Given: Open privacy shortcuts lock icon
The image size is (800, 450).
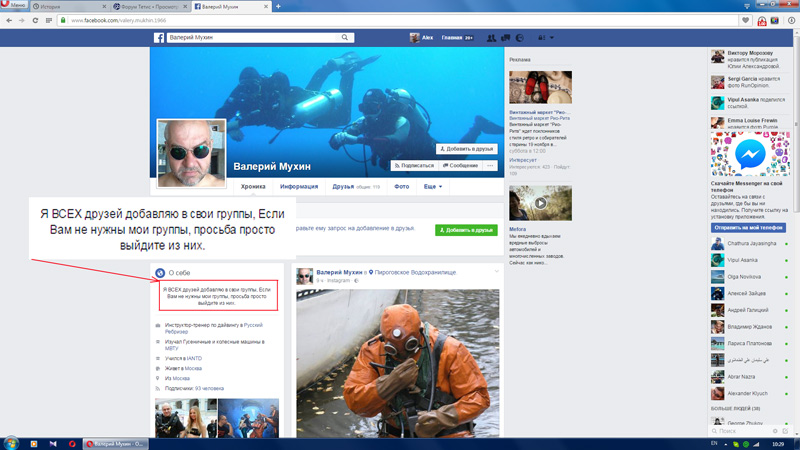Looking at the screenshot, I should pos(541,38).
